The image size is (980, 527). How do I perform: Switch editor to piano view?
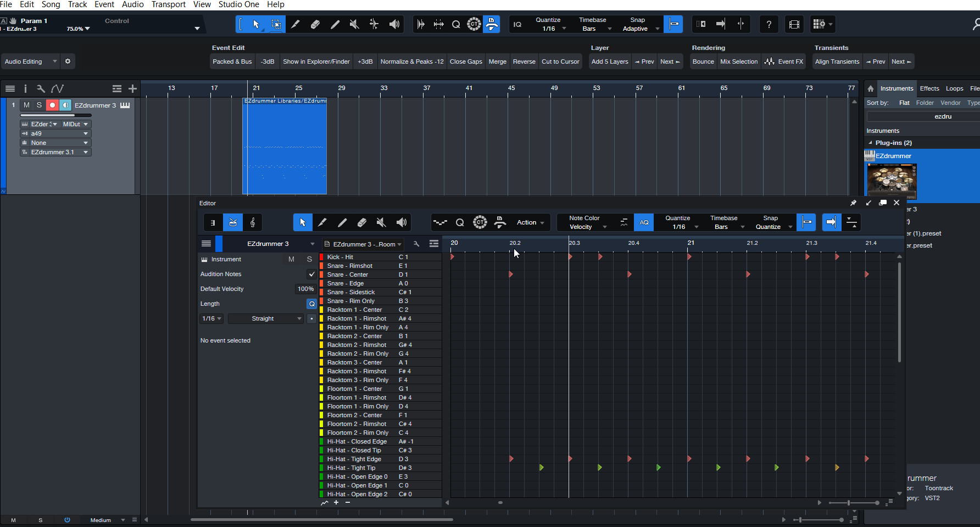click(x=213, y=222)
